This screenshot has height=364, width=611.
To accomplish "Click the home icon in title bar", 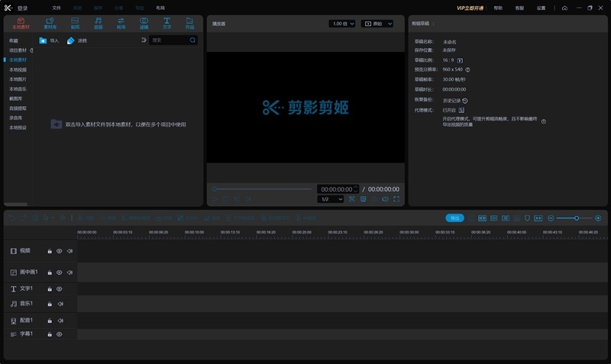I will (x=564, y=8).
